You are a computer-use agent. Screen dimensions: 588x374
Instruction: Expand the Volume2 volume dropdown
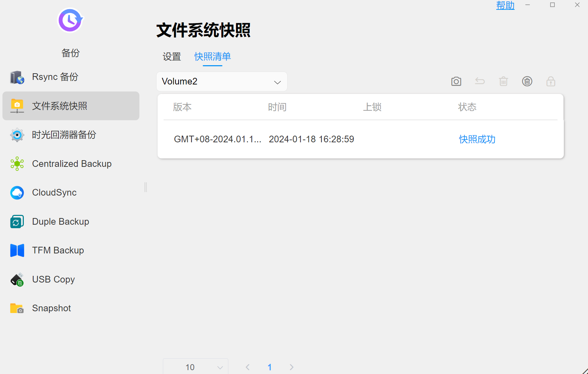coord(222,82)
